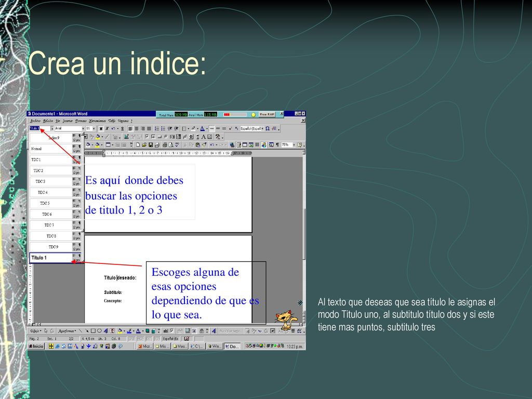Select the TDC 9 style entry
The image size is (532, 399).
56,247
